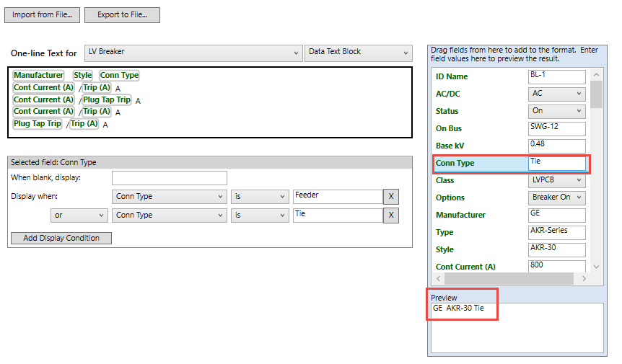The height and width of the screenshot is (364, 622).
Task: Click the Import from File button
Action: tap(42, 15)
